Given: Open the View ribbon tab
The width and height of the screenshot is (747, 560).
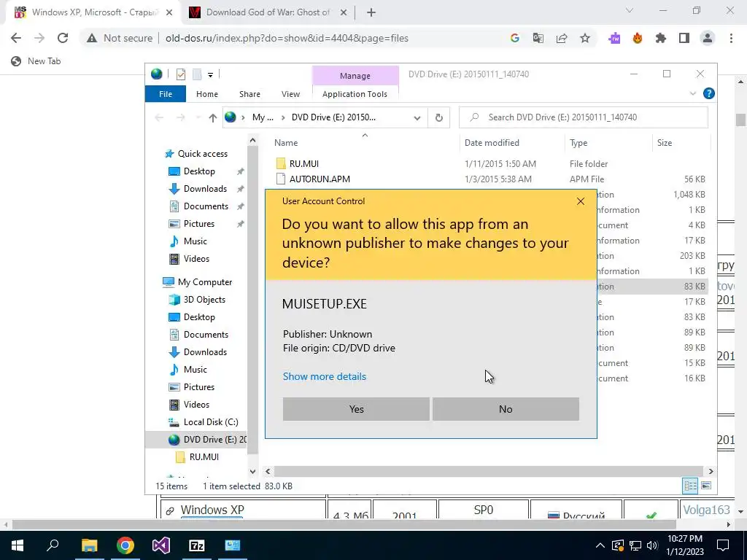Looking at the screenshot, I should click(290, 94).
